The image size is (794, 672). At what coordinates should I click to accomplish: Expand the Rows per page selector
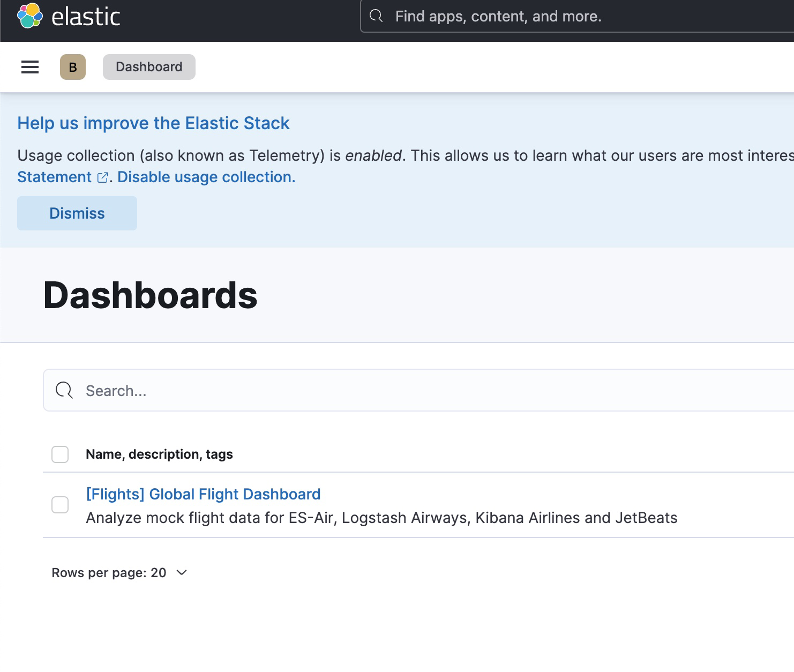click(x=119, y=572)
